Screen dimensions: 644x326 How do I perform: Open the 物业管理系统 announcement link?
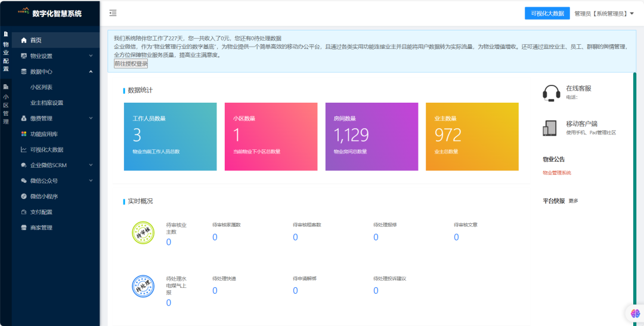(556, 173)
